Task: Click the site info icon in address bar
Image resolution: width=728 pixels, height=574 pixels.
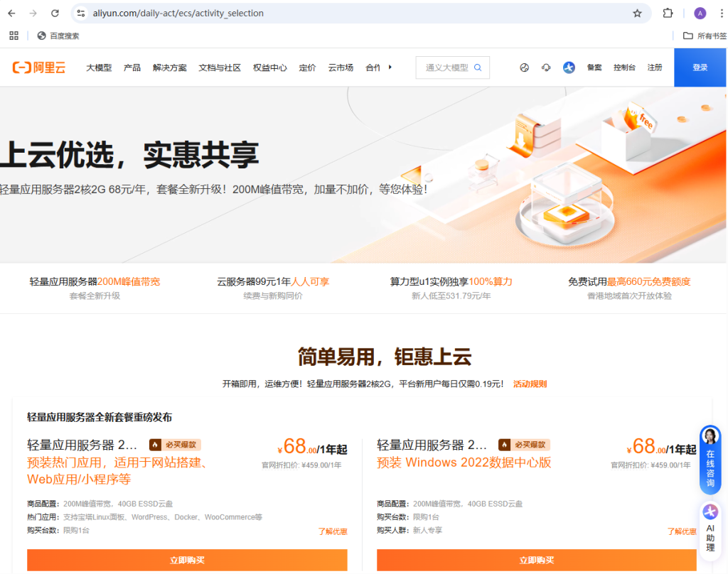Action: click(81, 13)
